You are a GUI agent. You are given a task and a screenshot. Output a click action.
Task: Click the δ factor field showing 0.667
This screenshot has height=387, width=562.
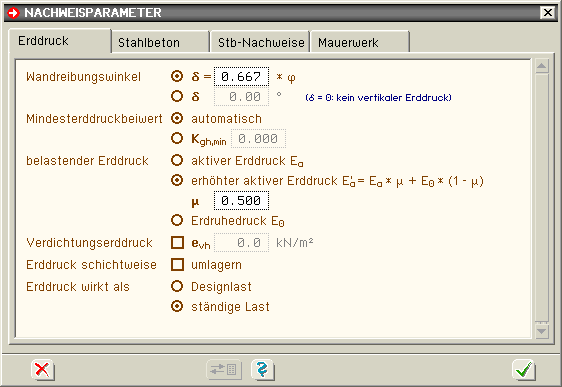(241, 77)
